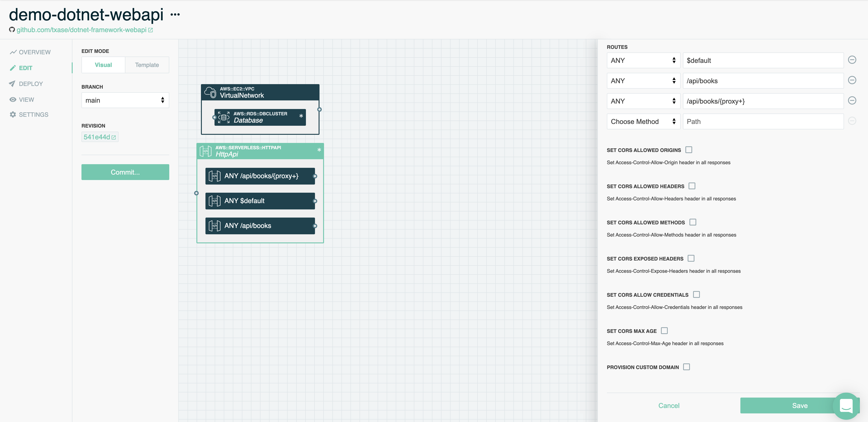Open the method dropdown for the /api/books route
Image resolution: width=868 pixels, height=422 pixels.
(x=643, y=81)
